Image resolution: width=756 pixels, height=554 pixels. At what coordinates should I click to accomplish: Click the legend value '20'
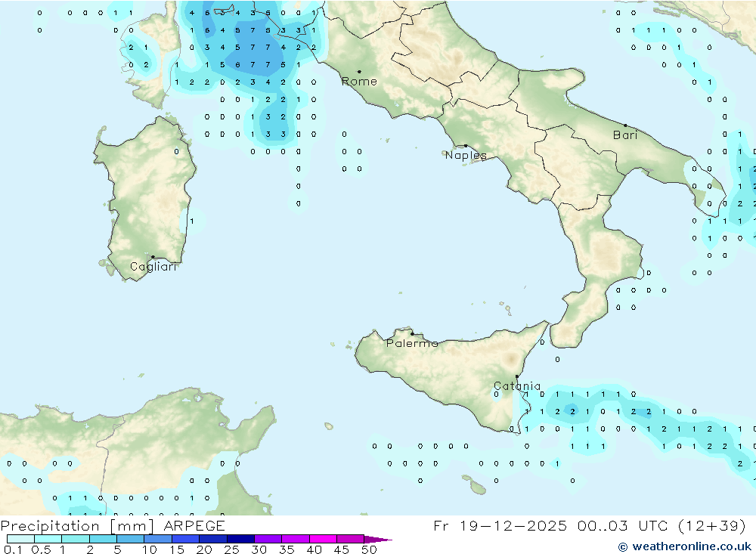click(x=204, y=549)
